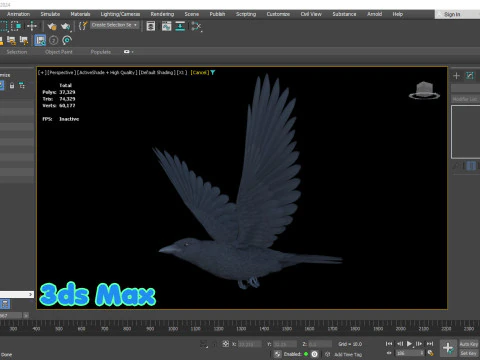Click timeline tick at frame 1000
Viewport: 480px width, 360px height.
click(173, 329)
